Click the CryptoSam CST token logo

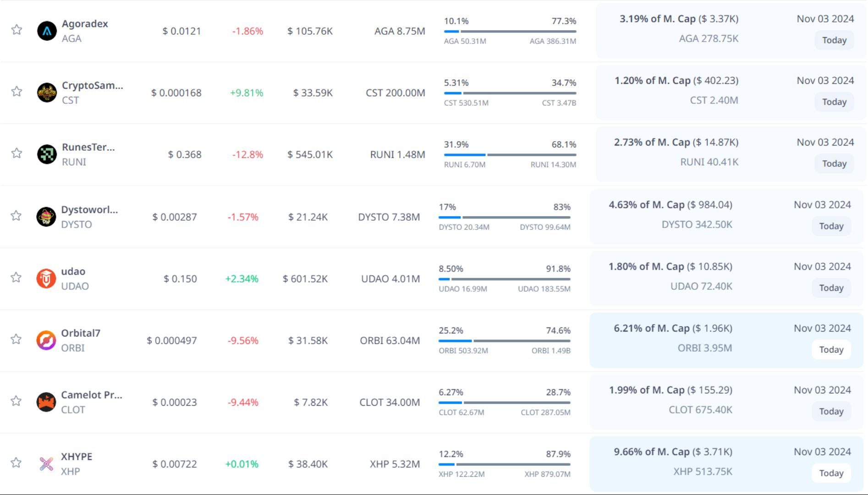point(47,93)
